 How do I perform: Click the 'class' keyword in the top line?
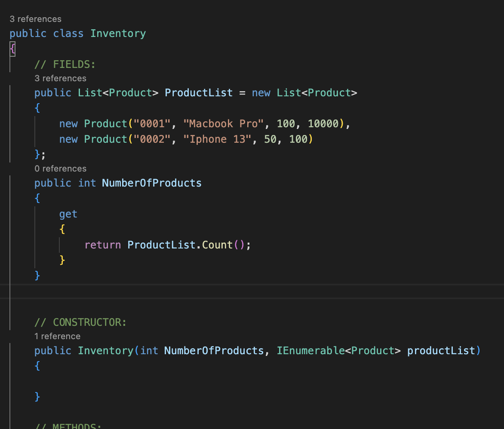[68, 34]
